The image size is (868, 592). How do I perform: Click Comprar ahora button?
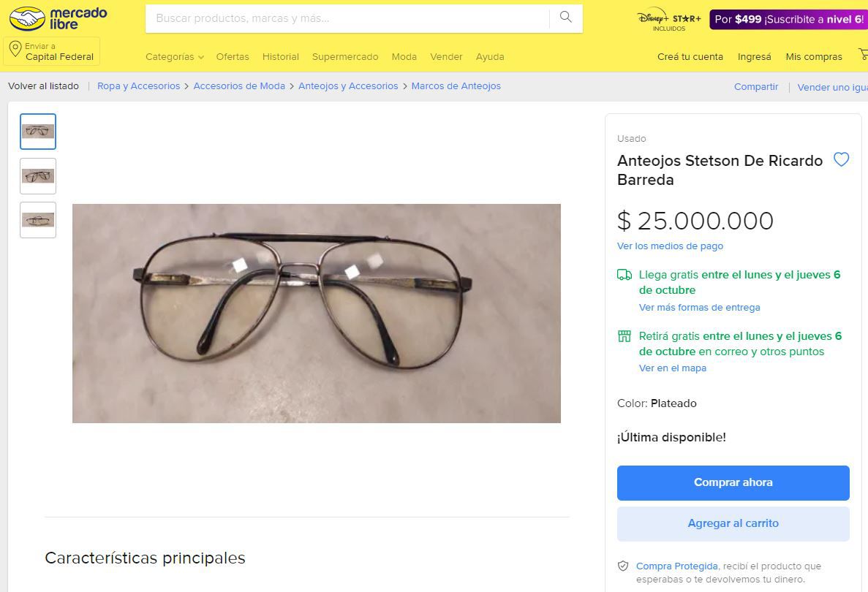coord(733,482)
